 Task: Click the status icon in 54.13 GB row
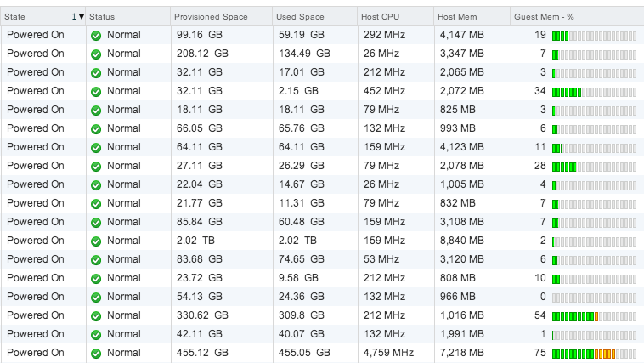click(96, 297)
